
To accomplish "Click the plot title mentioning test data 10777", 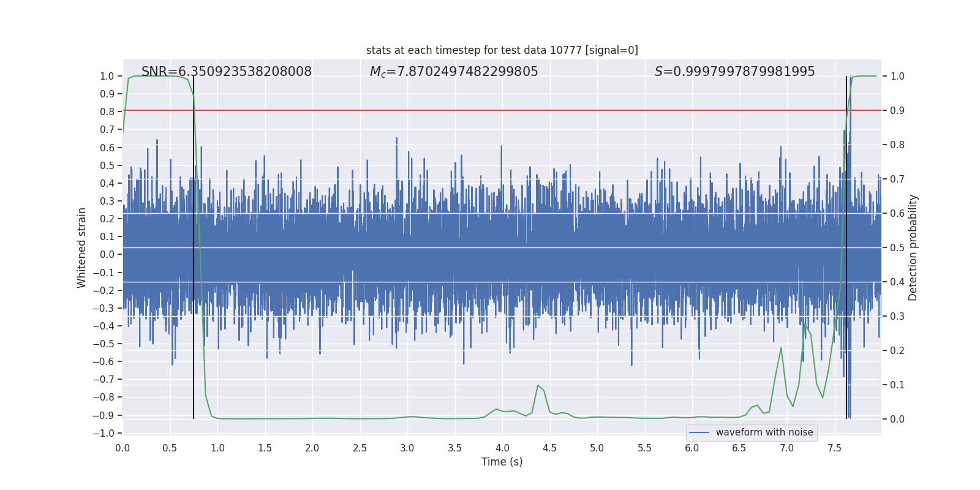I will click(x=502, y=50).
